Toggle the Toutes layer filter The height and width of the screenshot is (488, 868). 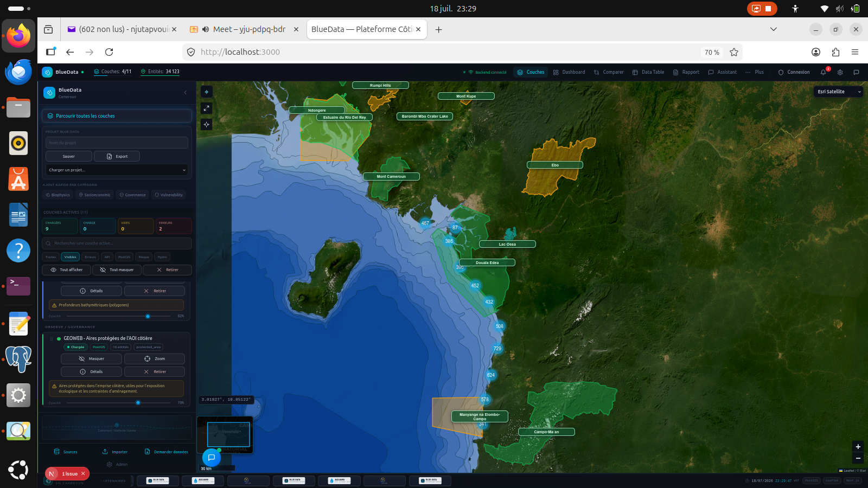point(50,257)
